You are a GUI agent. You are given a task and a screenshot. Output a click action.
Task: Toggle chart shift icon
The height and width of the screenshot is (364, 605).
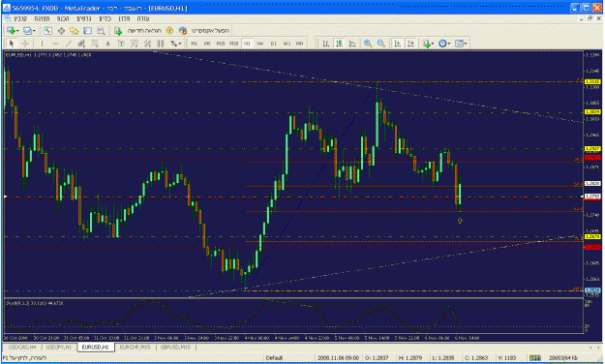pyautogui.click(x=410, y=44)
